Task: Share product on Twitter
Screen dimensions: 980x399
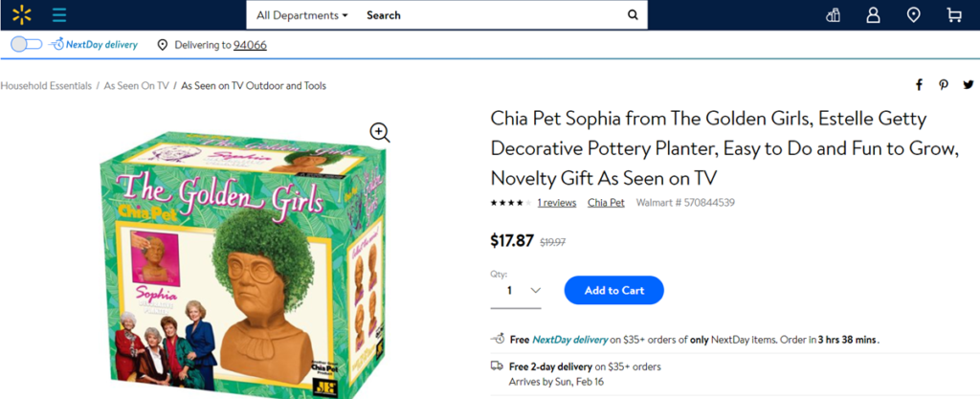Action: tap(968, 85)
